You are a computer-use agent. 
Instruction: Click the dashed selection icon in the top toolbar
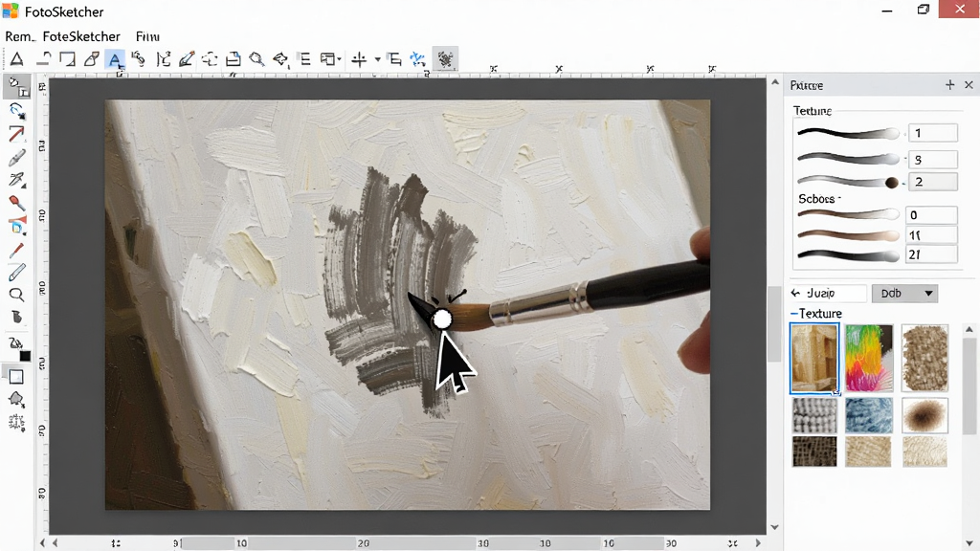point(210,59)
